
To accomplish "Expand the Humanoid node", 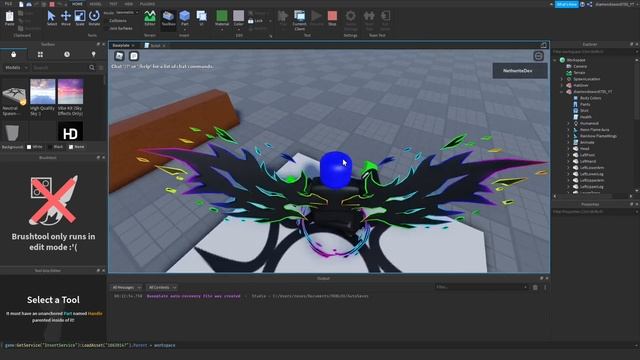I will (x=569, y=123).
